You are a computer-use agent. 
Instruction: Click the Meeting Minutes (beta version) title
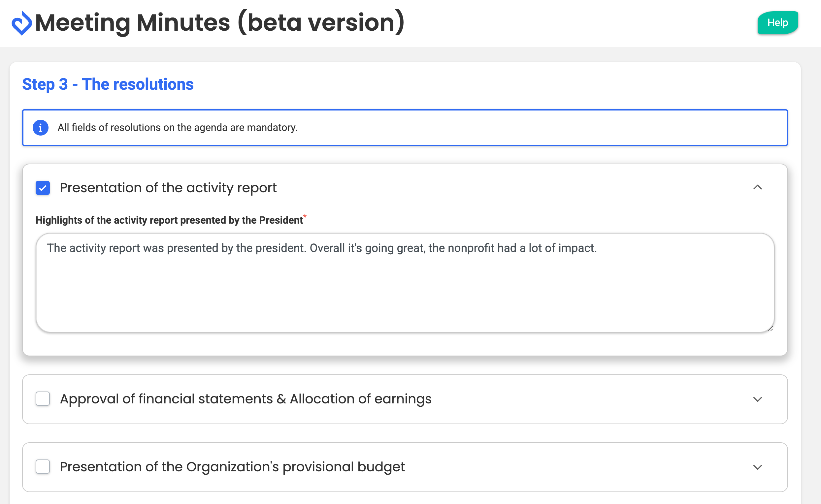pyautogui.click(x=219, y=23)
